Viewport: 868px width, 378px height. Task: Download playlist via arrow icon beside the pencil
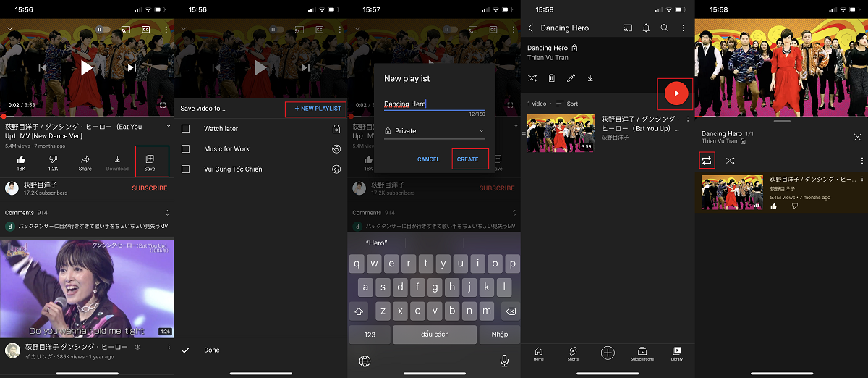coord(590,77)
